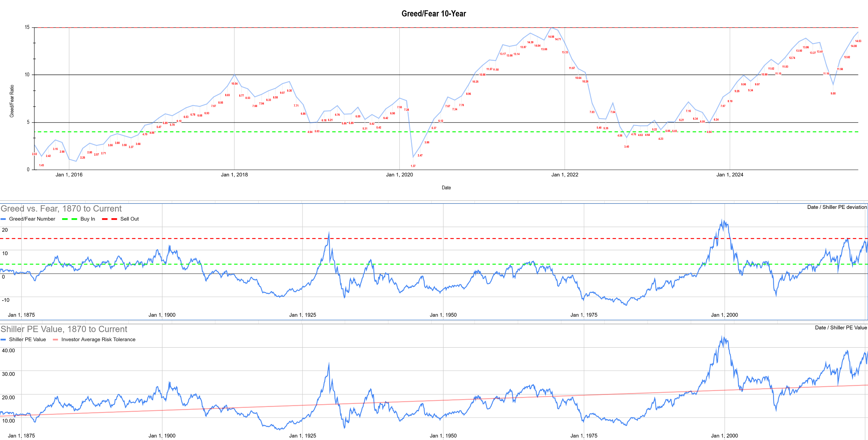Click the 9.00 data label
This screenshot has width=868, height=440.
point(833,93)
